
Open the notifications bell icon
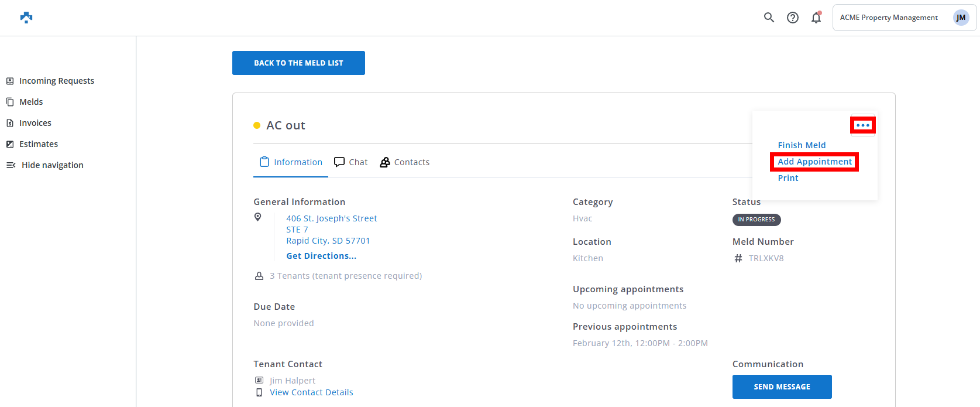[816, 18]
